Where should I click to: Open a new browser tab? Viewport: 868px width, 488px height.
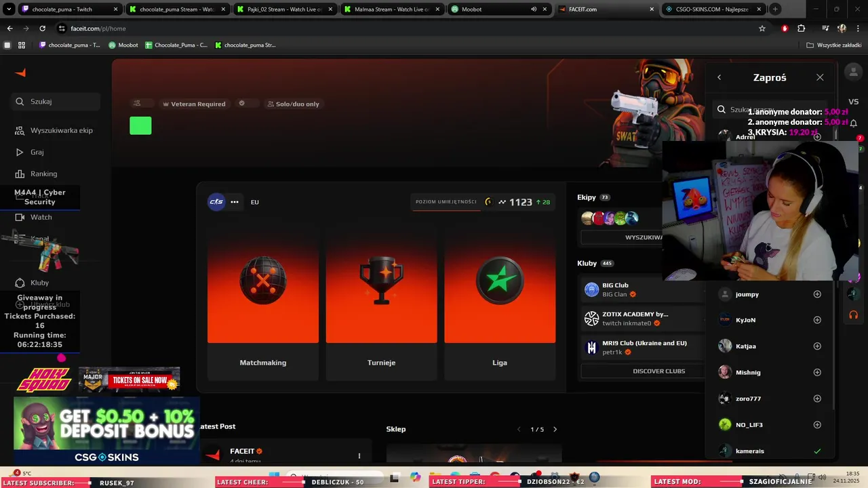point(775,9)
